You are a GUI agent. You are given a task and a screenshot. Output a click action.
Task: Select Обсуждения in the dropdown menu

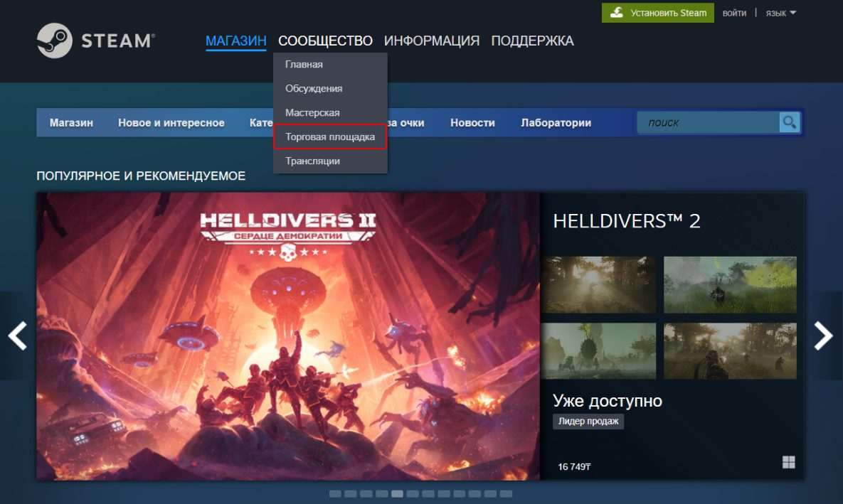(314, 89)
